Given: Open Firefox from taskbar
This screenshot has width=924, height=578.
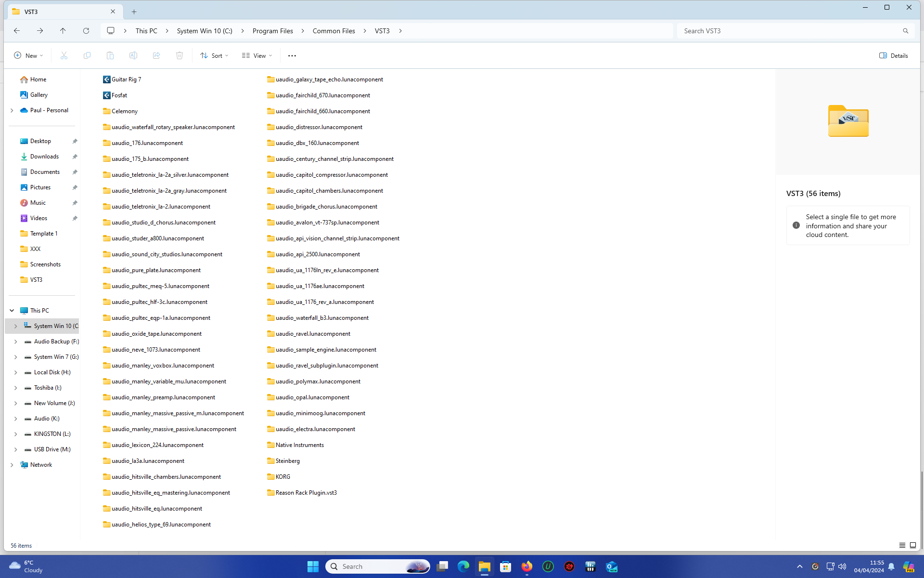Looking at the screenshot, I should (527, 566).
